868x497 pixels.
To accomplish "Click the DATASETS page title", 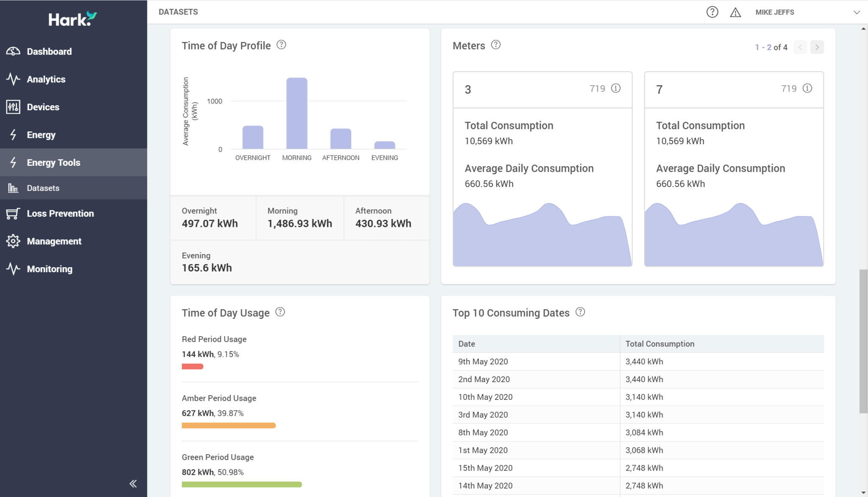I will click(x=178, y=12).
